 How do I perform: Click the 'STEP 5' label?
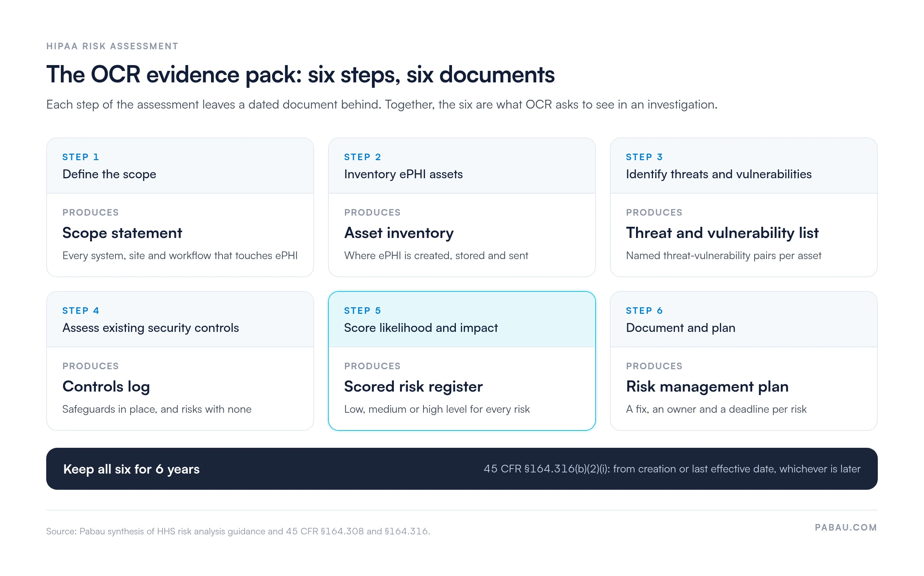(363, 311)
